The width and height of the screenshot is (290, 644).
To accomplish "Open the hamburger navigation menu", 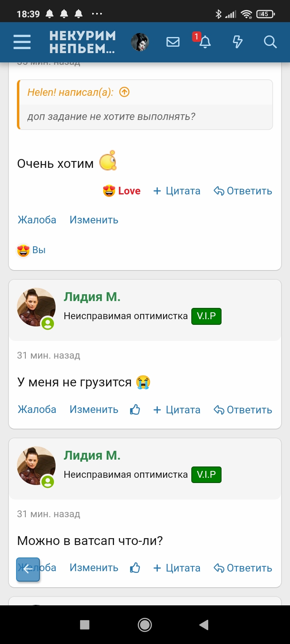I will (22, 42).
